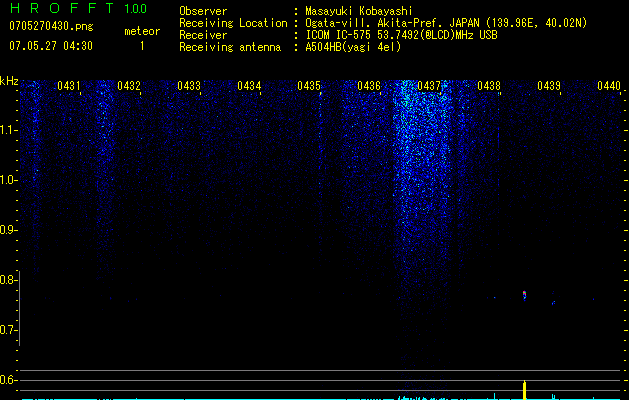Click the 0432 time marker
The height and width of the screenshot is (400, 629).
click(x=129, y=85)
